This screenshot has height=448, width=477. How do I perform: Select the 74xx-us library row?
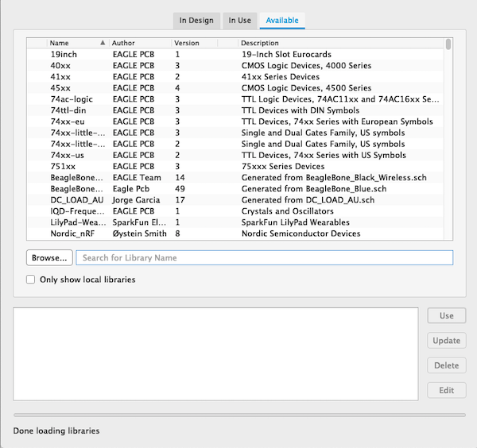point(235,156)
